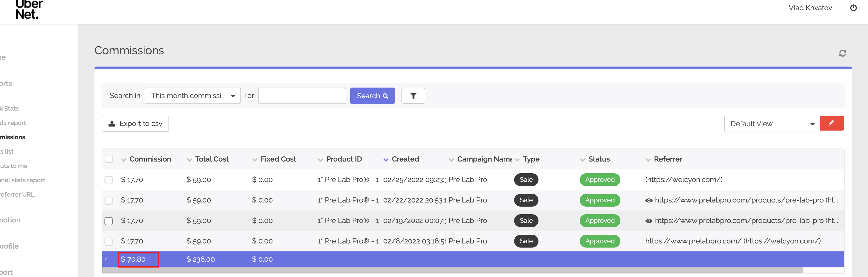Image resolution: width=868 pixels, height=277 pixels.
Task: Check the row created 02/22/2022
Action: 109,200
